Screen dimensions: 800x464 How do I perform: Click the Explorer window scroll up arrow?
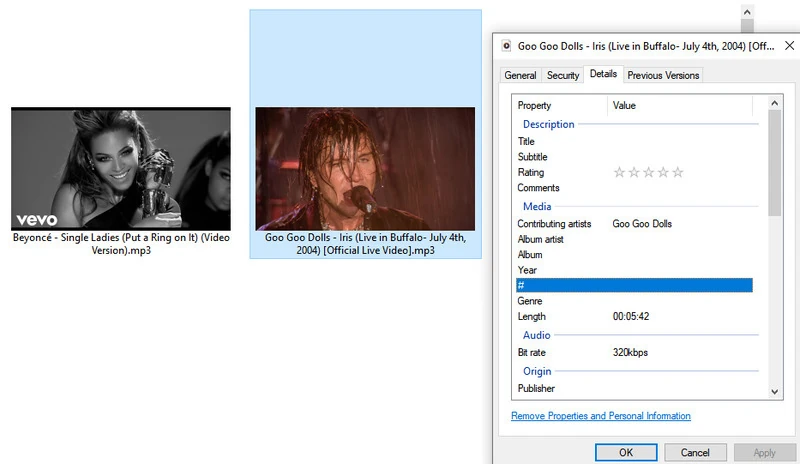click(747, 12)
